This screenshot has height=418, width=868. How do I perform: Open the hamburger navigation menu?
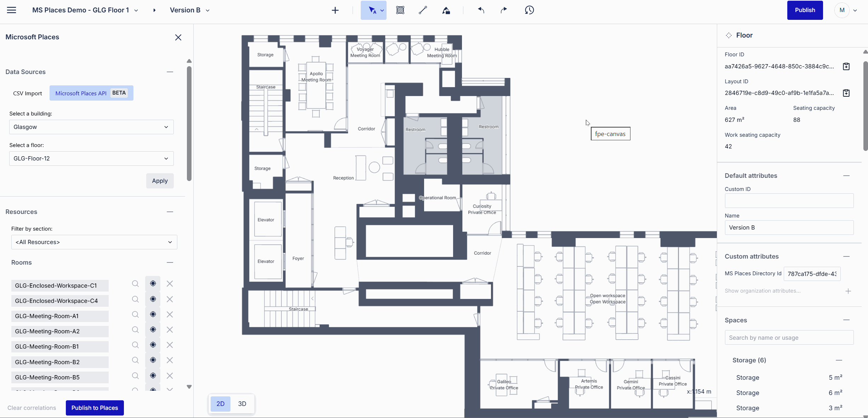tap(11, 10)
